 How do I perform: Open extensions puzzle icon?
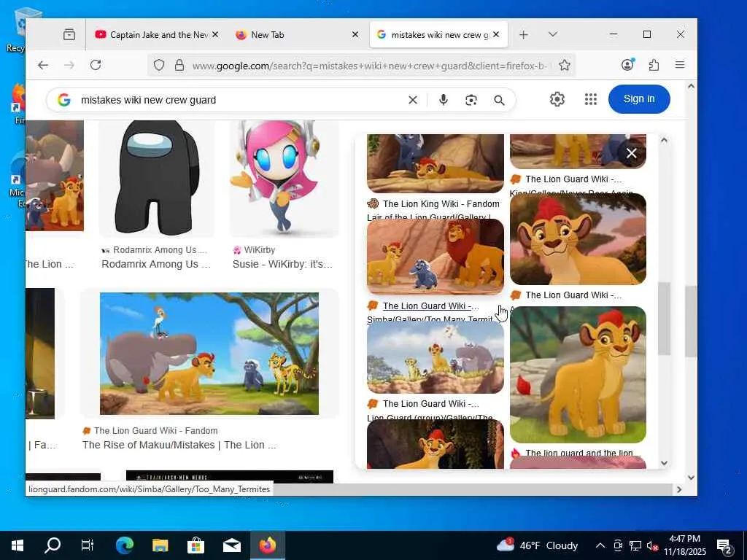point(654,65)
